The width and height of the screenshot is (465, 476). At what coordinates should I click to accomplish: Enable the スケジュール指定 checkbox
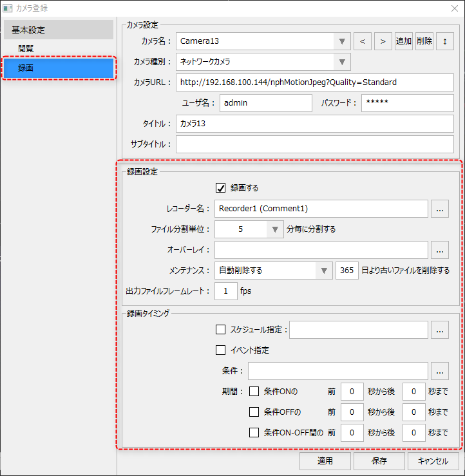click(221, 330)
